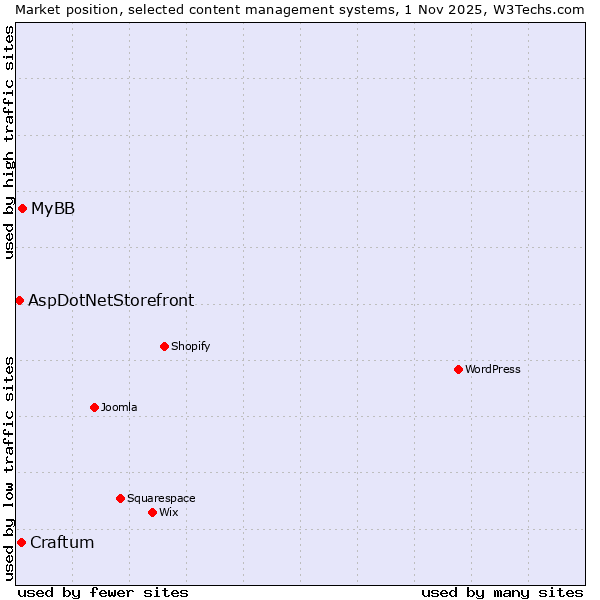Screen dimensions: 600x600
Task: Click the MyBB text label
Action: point(53,208)
